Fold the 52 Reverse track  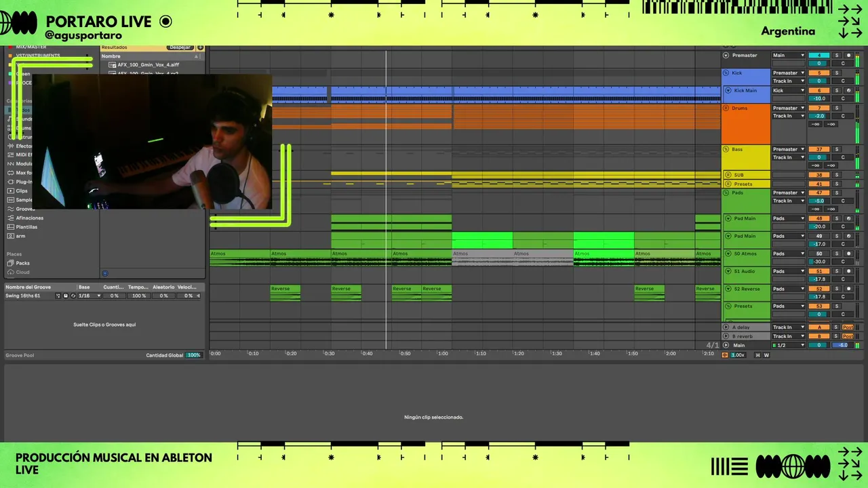[728, 289]
